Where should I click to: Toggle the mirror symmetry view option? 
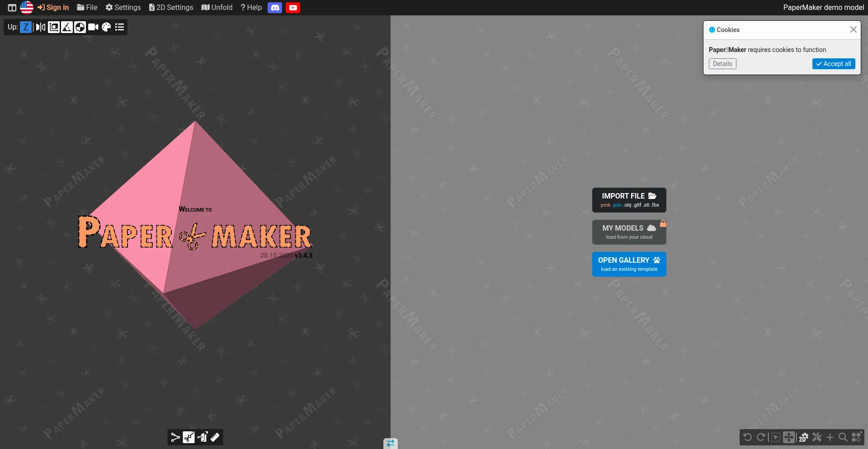pyautogui.click(x=41, y=27)
